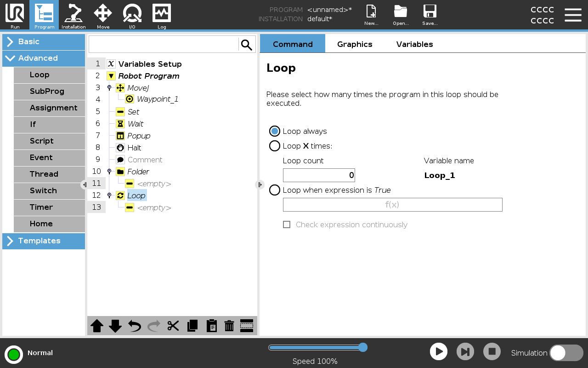This screenshot has height=368, width=588.
Task: Expand the Templates section
Action: point(44,241)
